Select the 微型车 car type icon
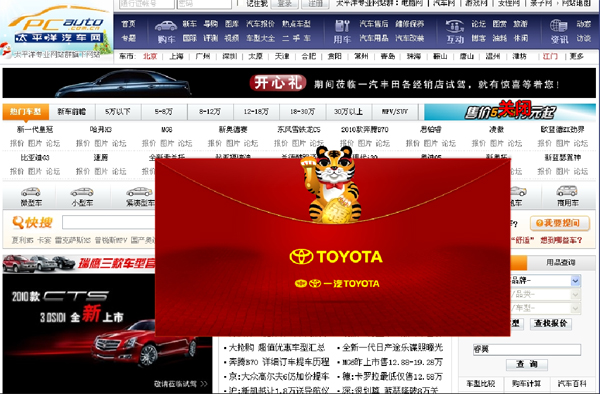 tap(31, 191)
